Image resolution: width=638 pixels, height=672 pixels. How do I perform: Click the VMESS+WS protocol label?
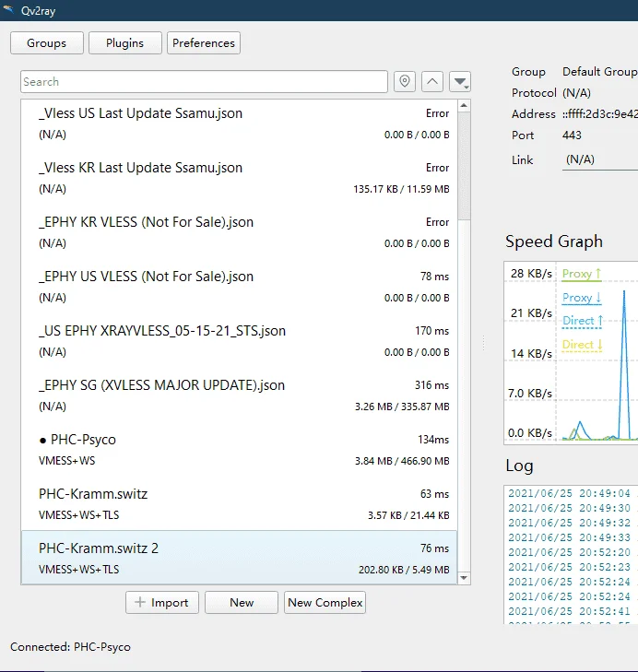click(x=67, y=461)
